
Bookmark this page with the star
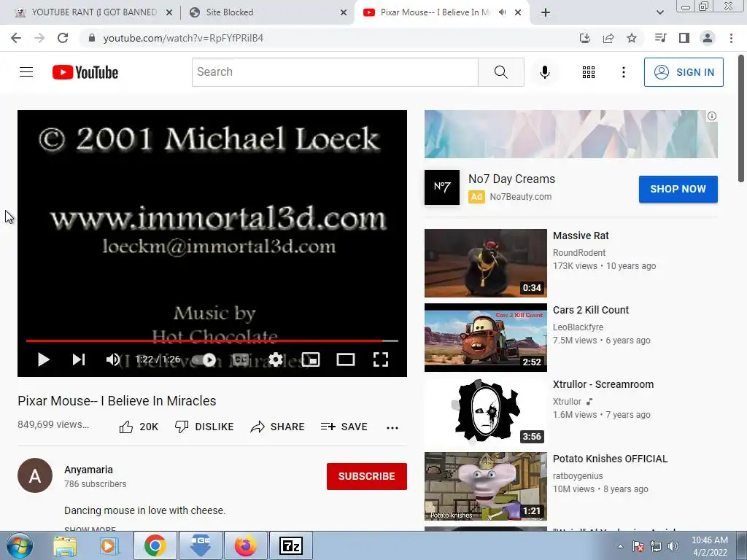click(631, 38)
